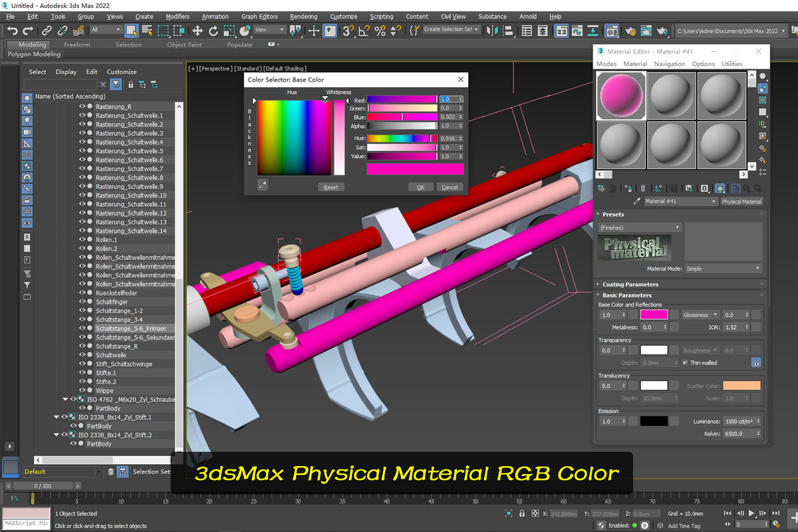798x532 pixels.
Task: Activate the Select Object tool
Action: [x=131, y=30]
